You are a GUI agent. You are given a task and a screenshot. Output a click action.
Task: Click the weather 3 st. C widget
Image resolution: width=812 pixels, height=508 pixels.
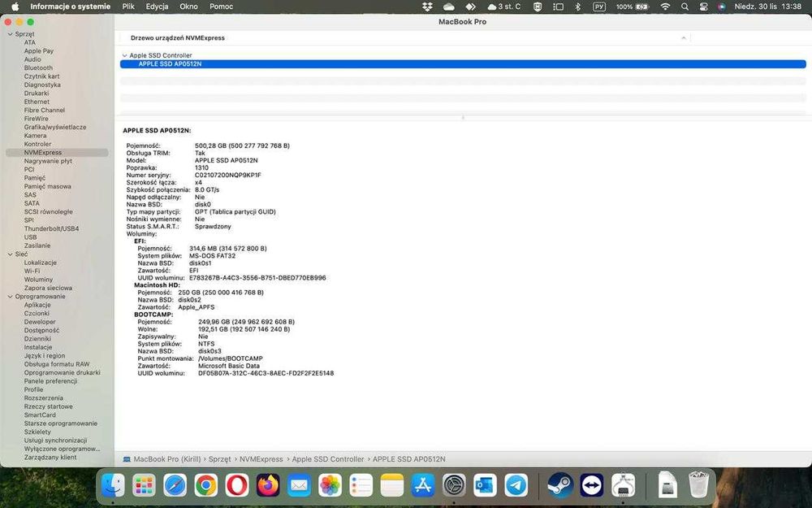pos(504,7)
